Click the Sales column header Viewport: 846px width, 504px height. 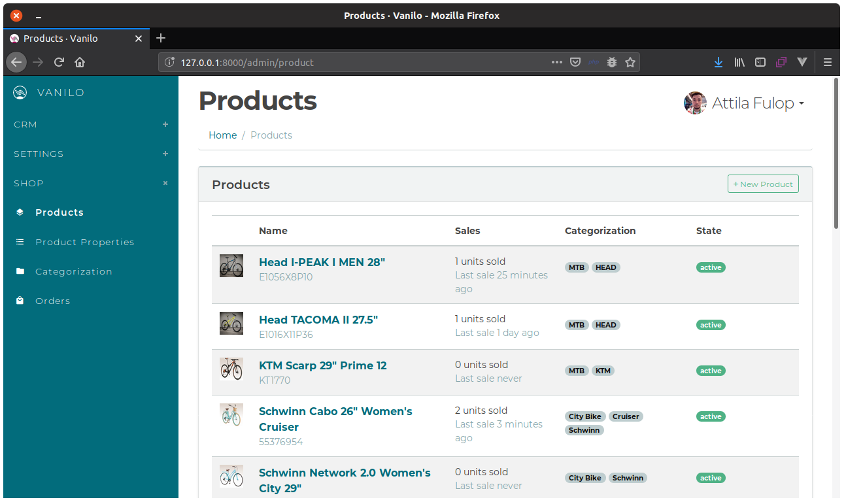[467, 231]
